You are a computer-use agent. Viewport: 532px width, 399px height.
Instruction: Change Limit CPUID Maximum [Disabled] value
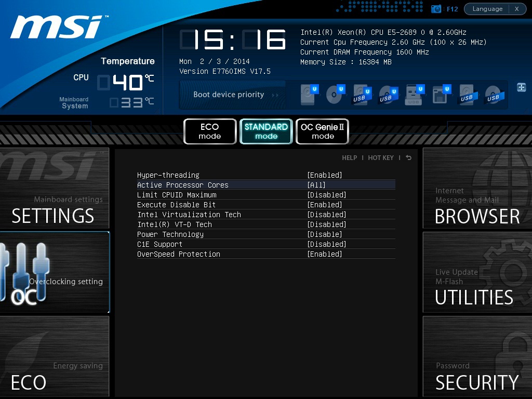coord(327,195)
